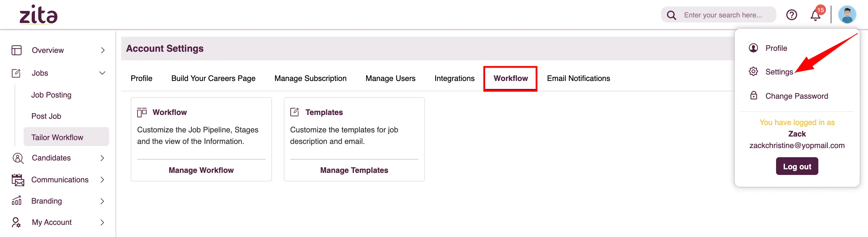Switch to the Integrations tab
The height and width of the screenshot is (237, 868).
point(454,78)
